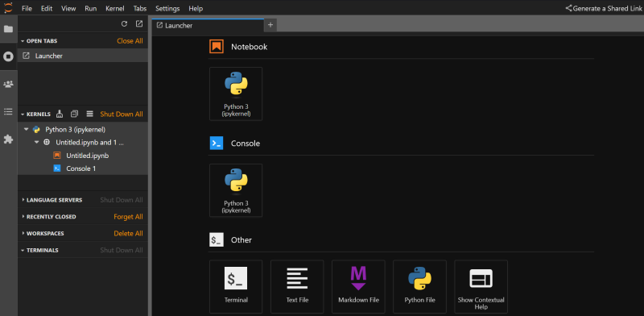Click Close All in Open Tabs
Viewport: 644px width, 316px height.
click(x=130, y=41)
